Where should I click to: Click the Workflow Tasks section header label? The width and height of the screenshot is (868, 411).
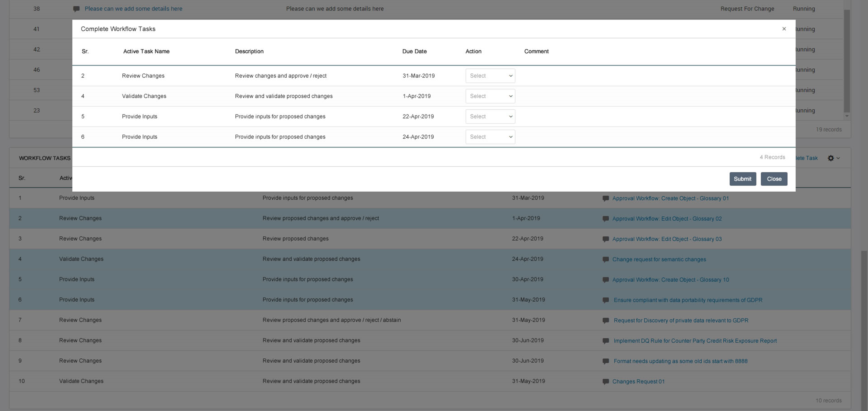(44, 158)
